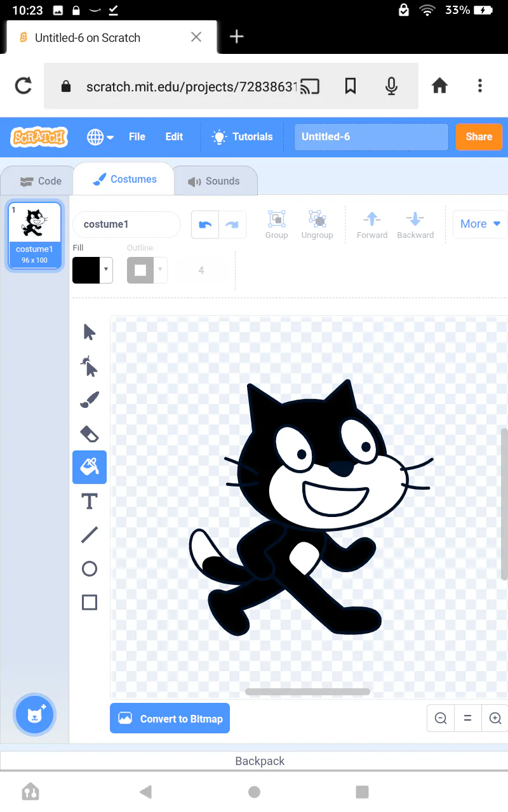Viewport: 508px width, 812px height.
Task: Select the Text tool
Action: coord(90,502)
